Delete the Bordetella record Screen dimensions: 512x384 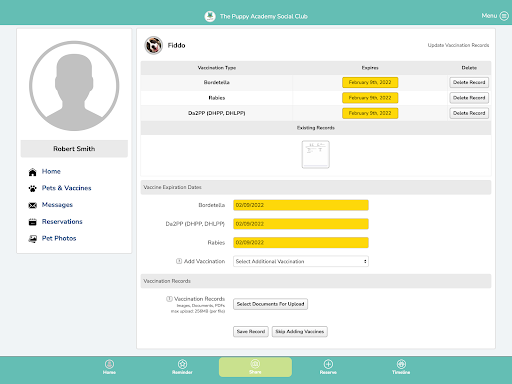[469, 82]
